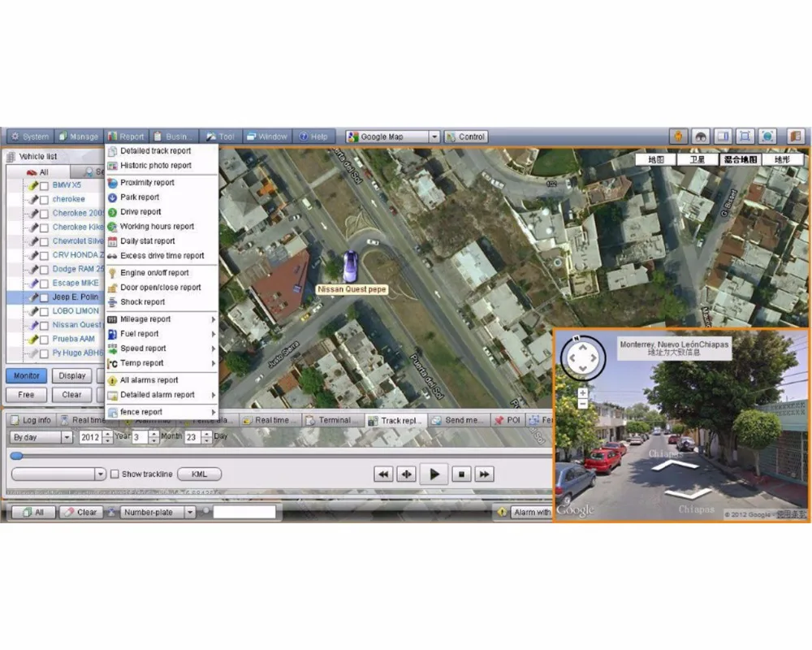Click the fast-forward playback control
Image resolution: width=812 pixels, height=650 pixels.
(x=483, y=474)
